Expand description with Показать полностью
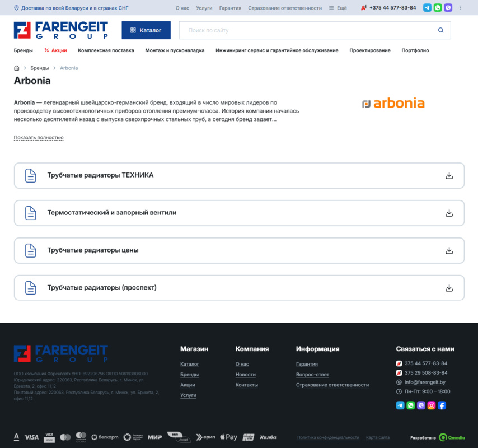478x448 pixels. (x=39, y=138)
